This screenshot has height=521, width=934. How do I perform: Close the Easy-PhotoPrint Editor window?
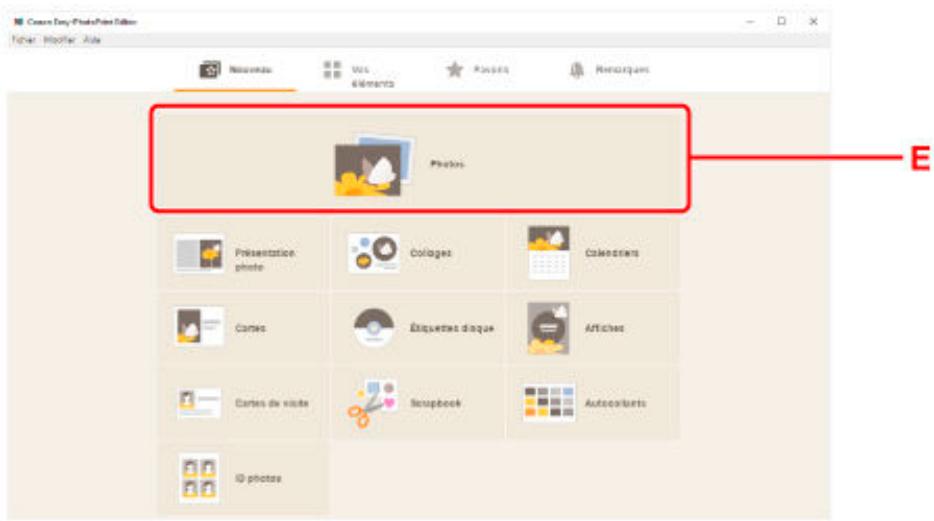(813, 21)
